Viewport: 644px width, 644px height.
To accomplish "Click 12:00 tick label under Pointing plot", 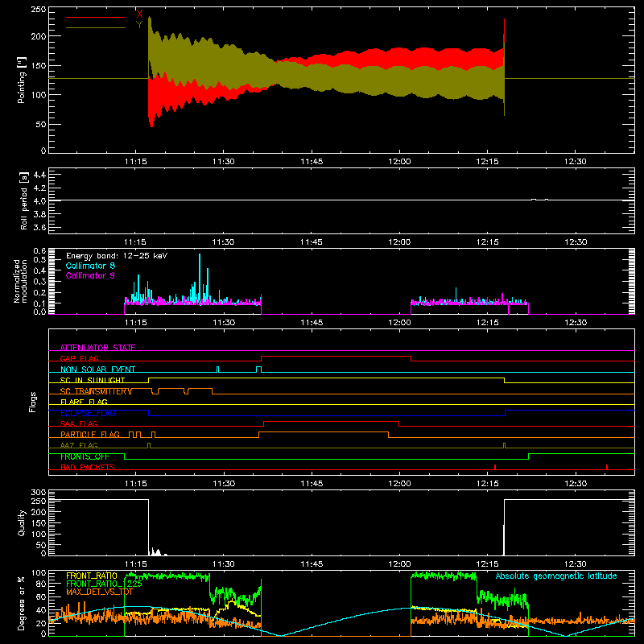I will coord(399,162).
